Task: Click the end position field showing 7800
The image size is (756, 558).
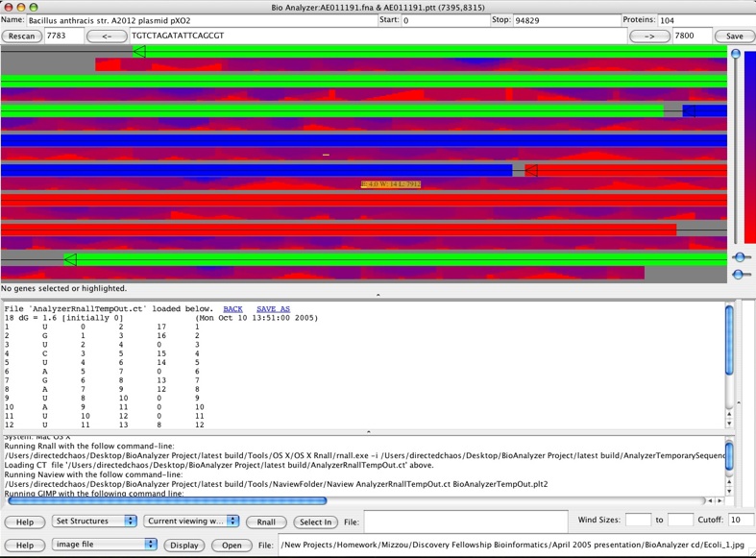Action: point(692,36)
